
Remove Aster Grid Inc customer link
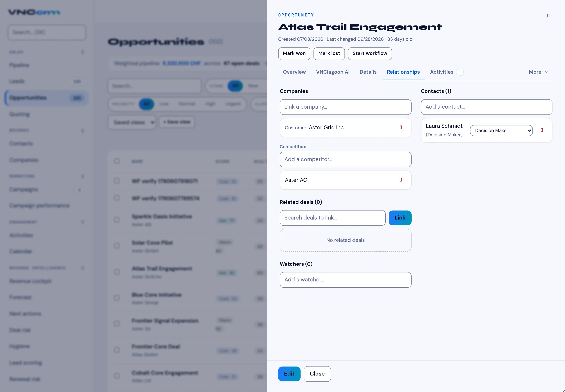click(x=401, y=127)
